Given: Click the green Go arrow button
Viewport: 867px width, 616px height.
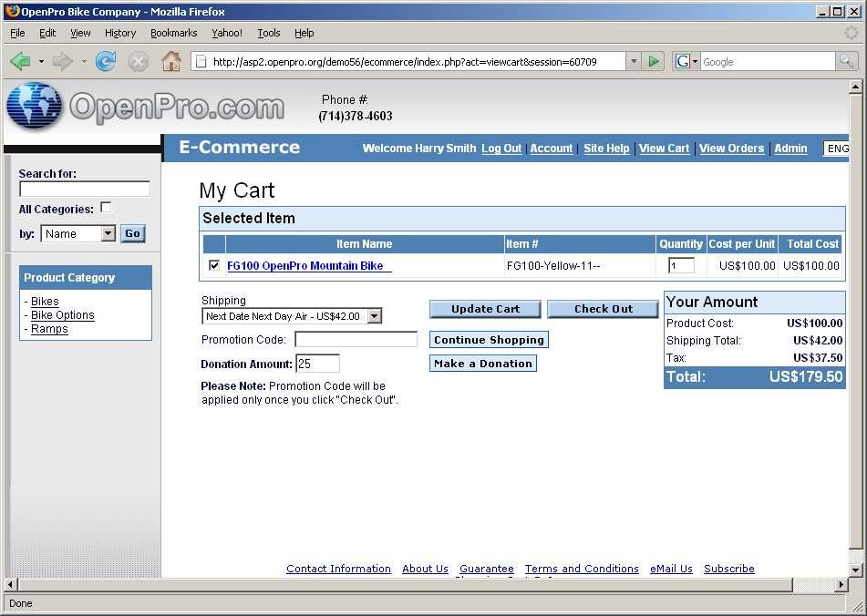Looking at the screenshot, I should (x=654, y=61).
